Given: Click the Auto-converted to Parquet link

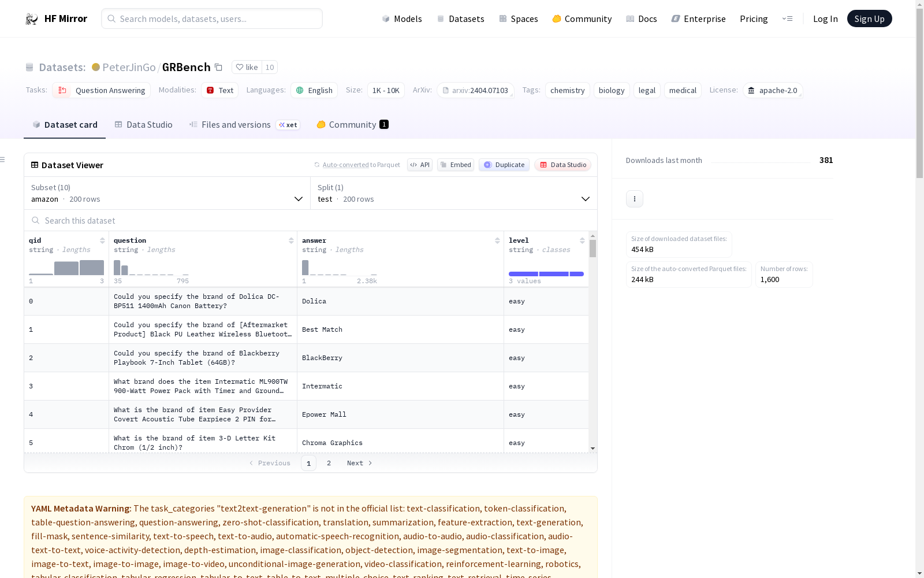Looking at the screenshot, I should tap(362, 165).
